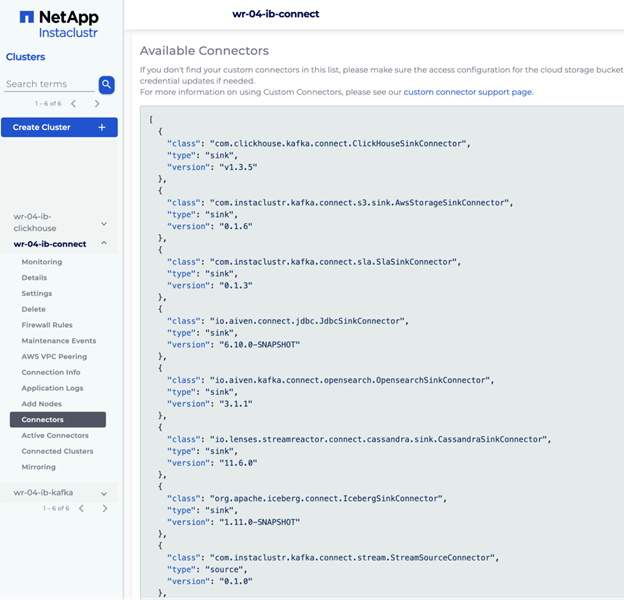This screenshot has height=600, width=624.
Task: Click the plus icon on Create Cluster
Action: pos(102,127)
